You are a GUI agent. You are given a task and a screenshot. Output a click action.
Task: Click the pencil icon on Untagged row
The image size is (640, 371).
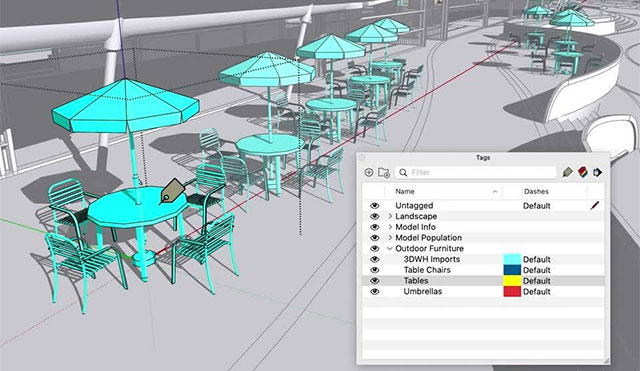595,205
